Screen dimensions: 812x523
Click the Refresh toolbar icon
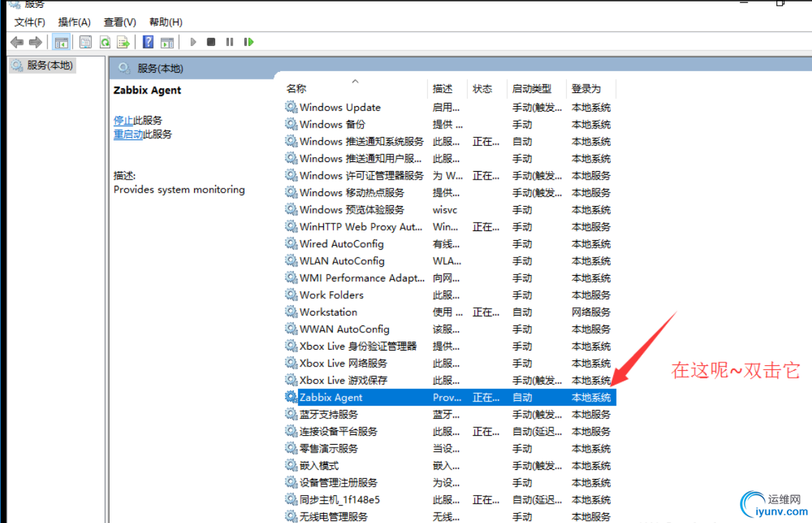pyautogui.click(x=105, y=42)
